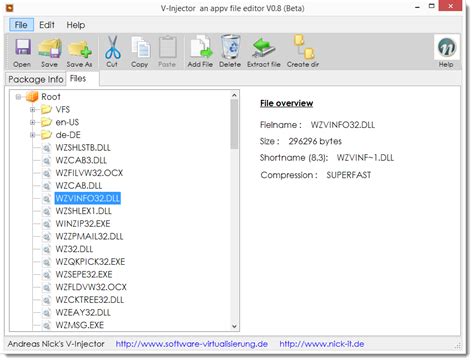The width and height of the screenshot is (474, 362).
Task: Select WZQKPICK32.EXE in the tree
Action: coord(90,262)
